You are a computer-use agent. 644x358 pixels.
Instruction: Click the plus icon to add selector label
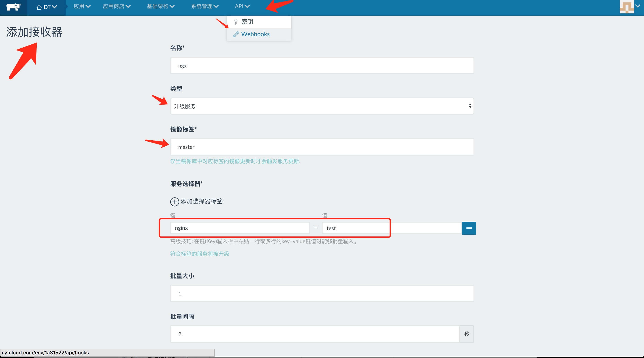(175, 202)
